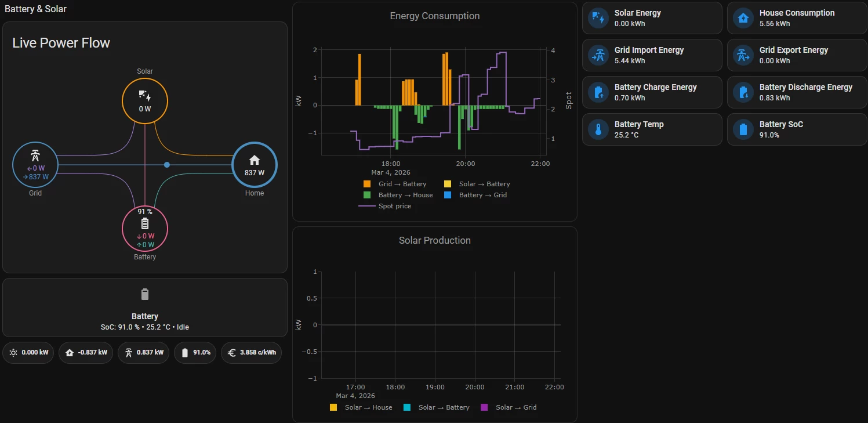Click the 20:00 axis label in Energy Consumption

click(x=466, y=164)
